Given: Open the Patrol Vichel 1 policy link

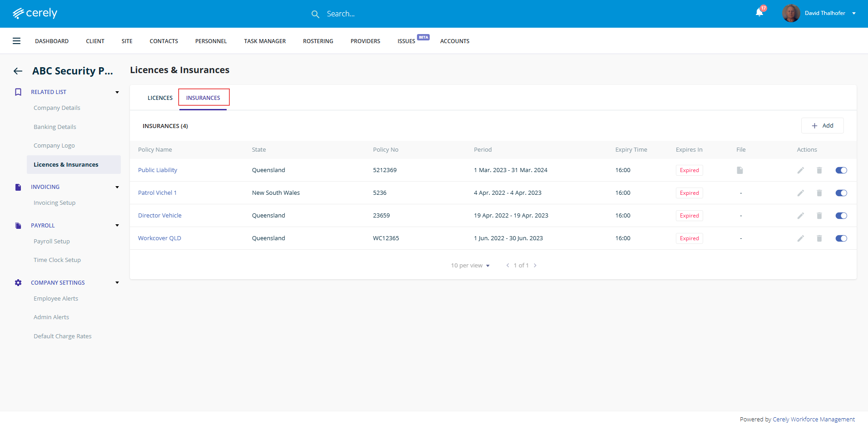Looking at the screenshot, I should [157, 193].
